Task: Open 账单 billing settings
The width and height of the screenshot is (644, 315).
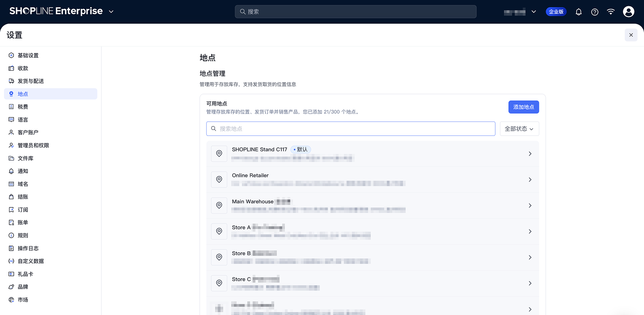Action: coord(51,223)
